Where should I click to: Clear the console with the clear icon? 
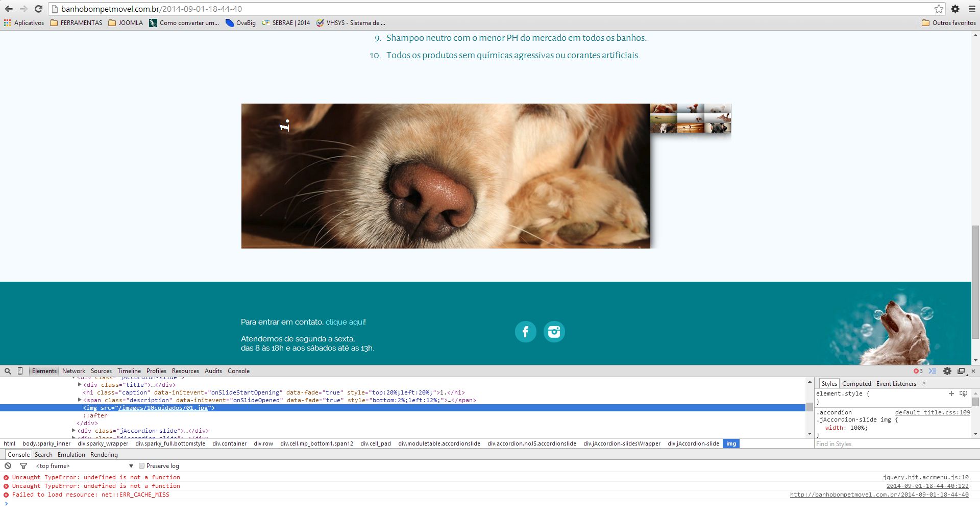(8, 466)
